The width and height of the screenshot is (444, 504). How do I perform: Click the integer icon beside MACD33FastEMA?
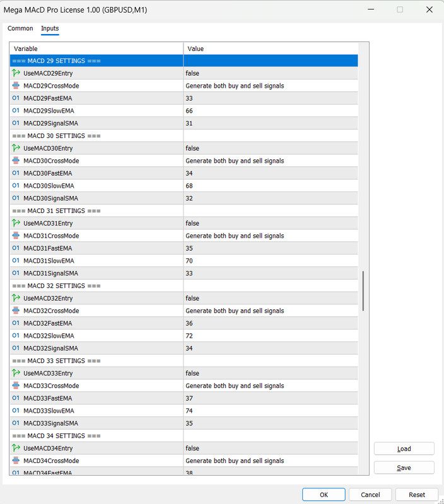16,398
